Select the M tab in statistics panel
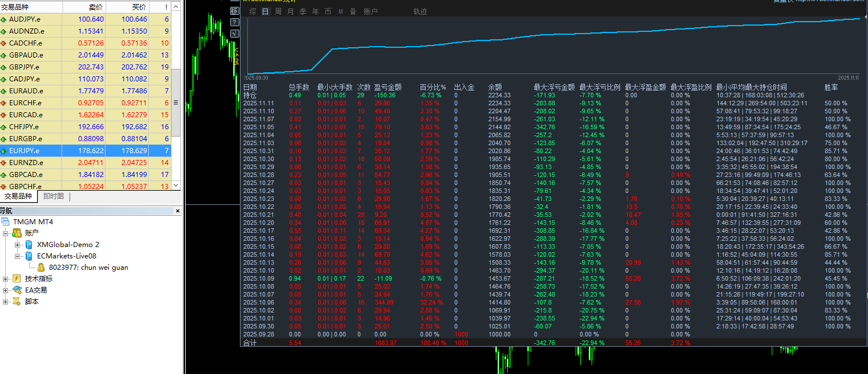 click(x=341, y=11)
